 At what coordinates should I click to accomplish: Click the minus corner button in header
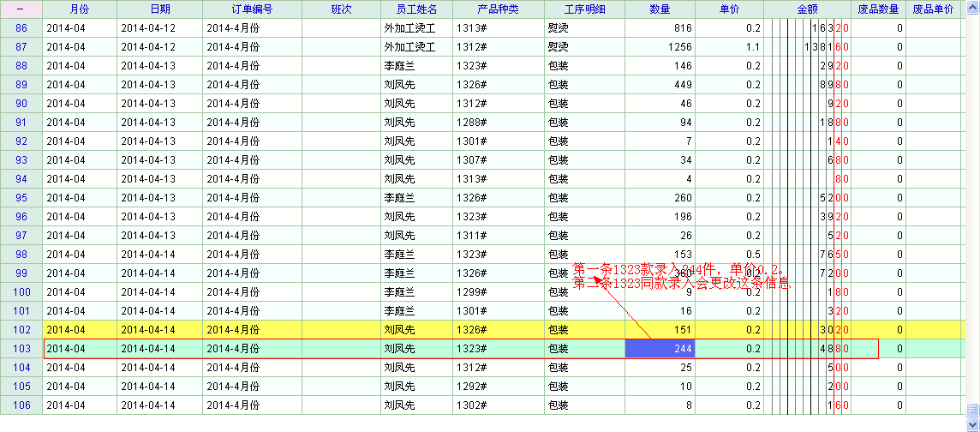(21, 9)
